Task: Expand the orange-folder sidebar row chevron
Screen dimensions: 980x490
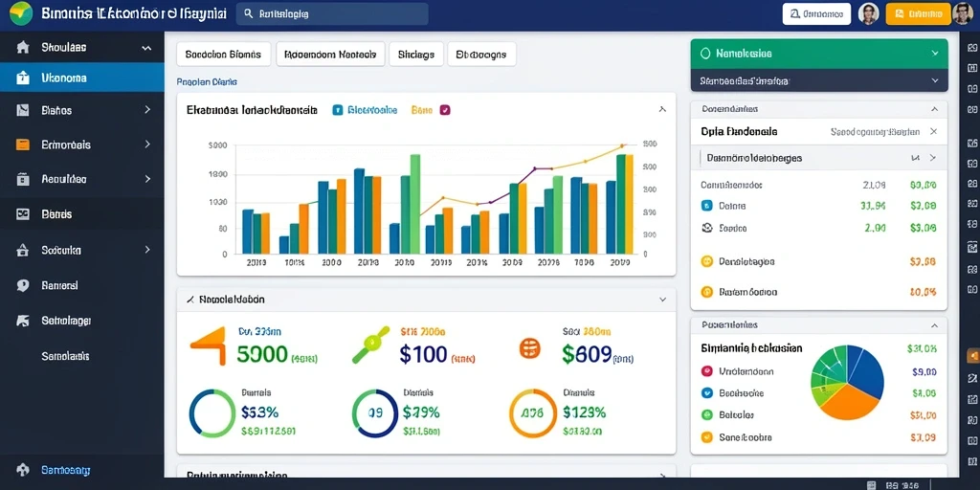Action: tap(147, 145)
